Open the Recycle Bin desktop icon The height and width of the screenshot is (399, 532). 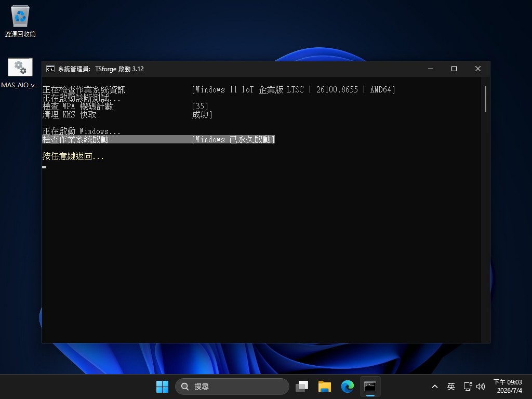(20, 21)
